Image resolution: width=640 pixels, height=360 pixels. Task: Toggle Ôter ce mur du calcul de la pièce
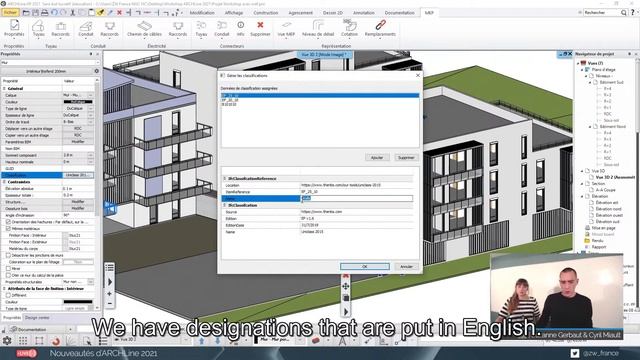pos(8,275)
